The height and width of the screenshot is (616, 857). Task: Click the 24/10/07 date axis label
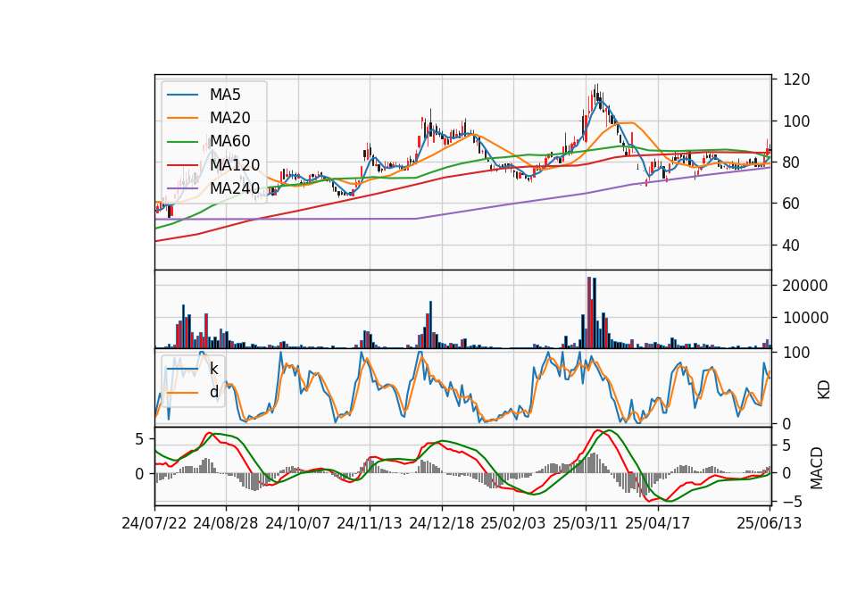(x=298, y=523)
